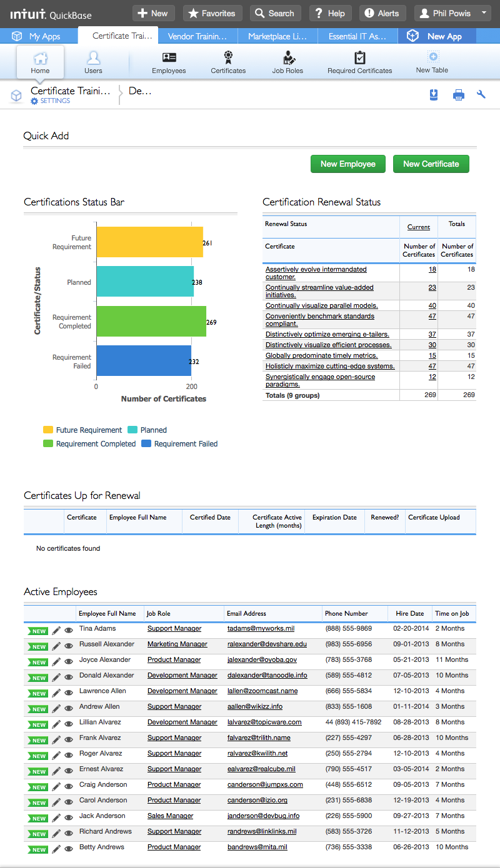The image size is (500, 868).
Task: Click teal Planned legend swatch
Action: click(132, 430)
